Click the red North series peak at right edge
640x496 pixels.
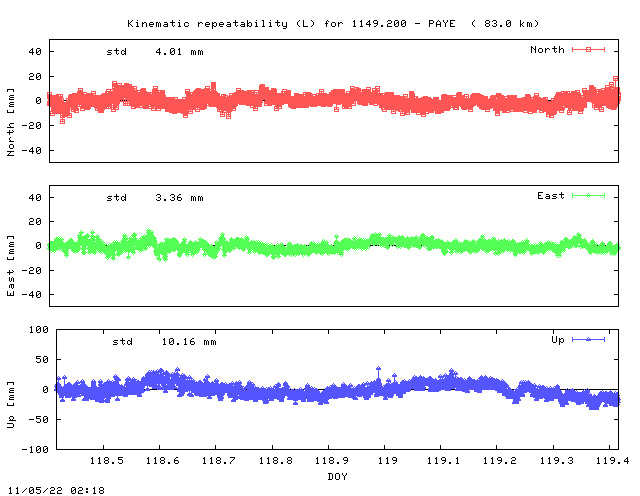(616, 78)
